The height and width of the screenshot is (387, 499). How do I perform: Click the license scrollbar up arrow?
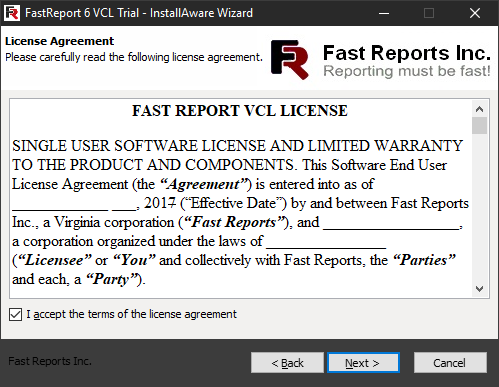point(479,109)
